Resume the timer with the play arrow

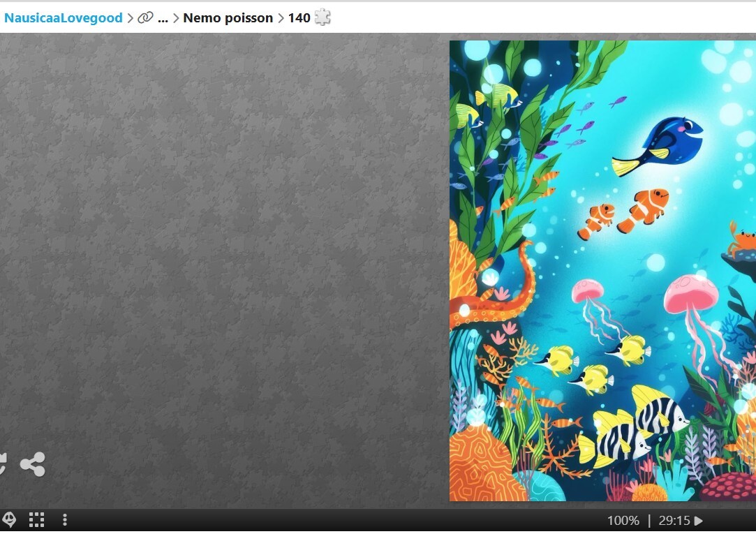pyautogui.click(x=698, y=521)
